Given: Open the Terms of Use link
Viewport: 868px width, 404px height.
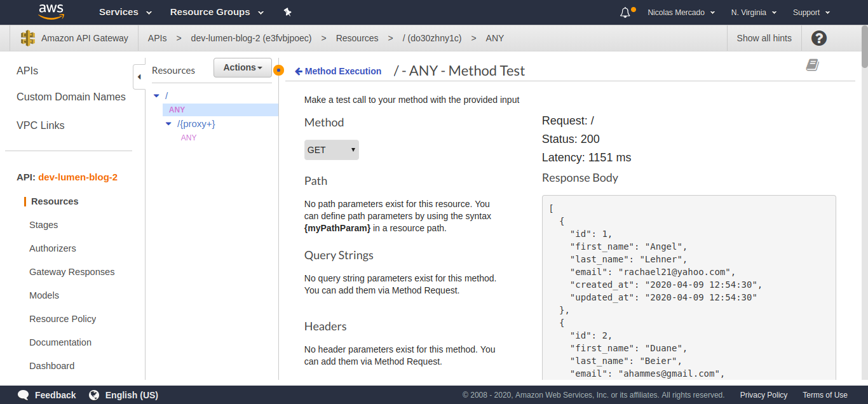Looking at the screenshot, I should pyautogui.click(x=825, y=395).
